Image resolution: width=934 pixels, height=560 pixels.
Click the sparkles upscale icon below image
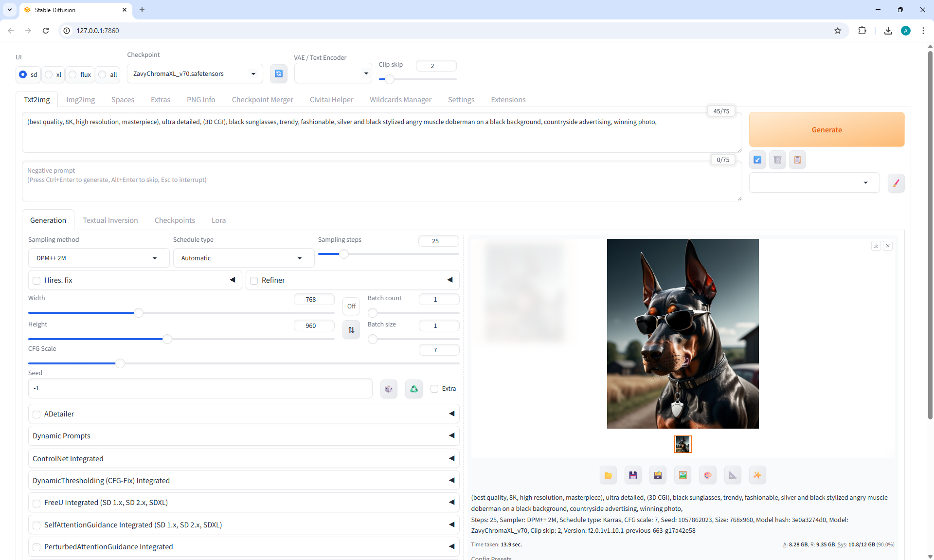(757, 475)
